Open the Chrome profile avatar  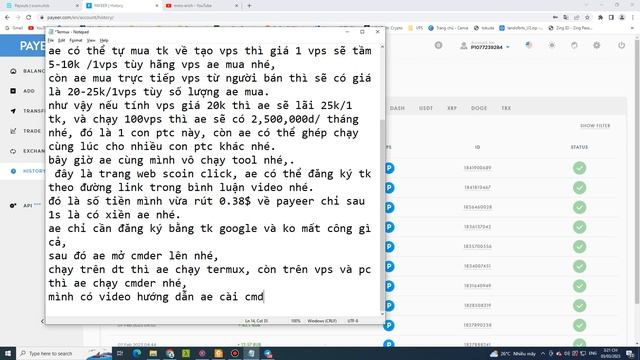click(x=622, y=18)
